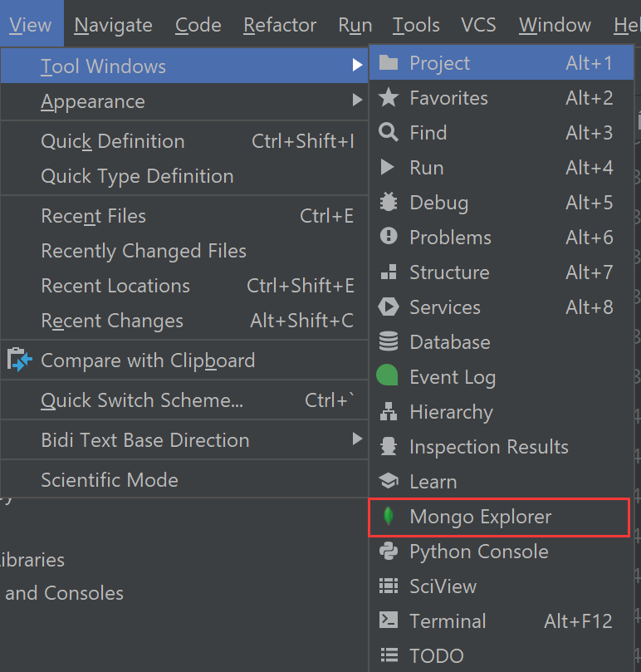Open the Database tool via its stack icon
641x672 pixels.
tap(387, 341)
